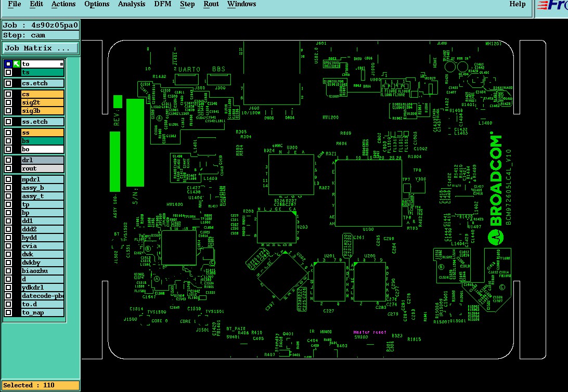
Task: Toggle the checkbox for layer 'tp'
Action: (x=8, y=204)
